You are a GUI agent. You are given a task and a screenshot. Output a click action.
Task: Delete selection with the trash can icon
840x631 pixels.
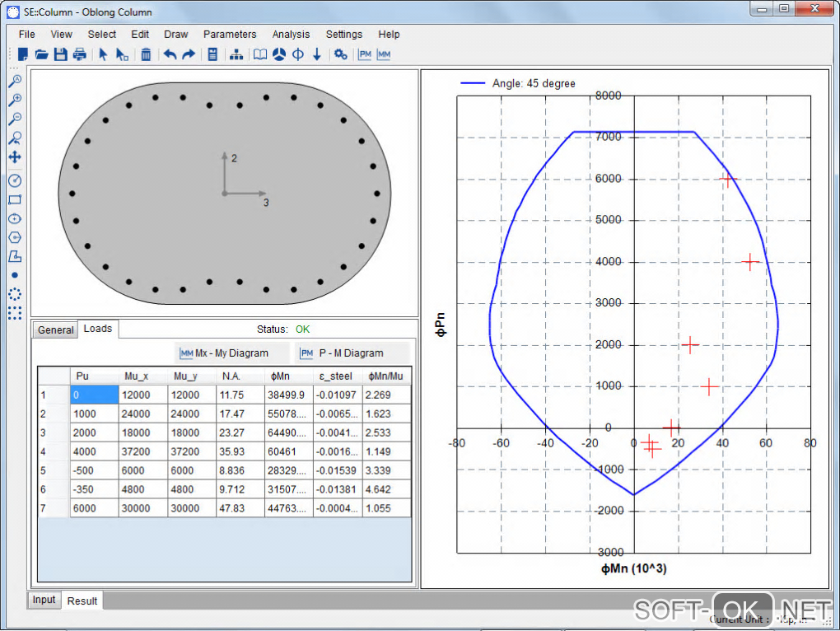pos(146,55)
